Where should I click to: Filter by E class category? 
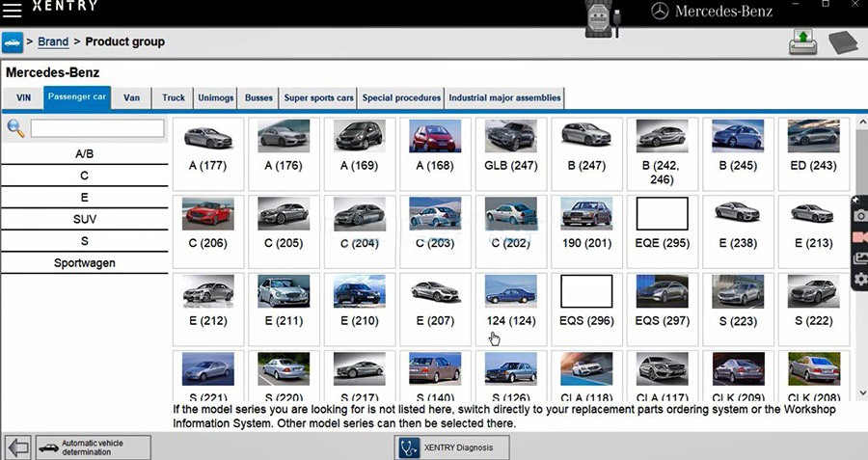pos(84,198)
